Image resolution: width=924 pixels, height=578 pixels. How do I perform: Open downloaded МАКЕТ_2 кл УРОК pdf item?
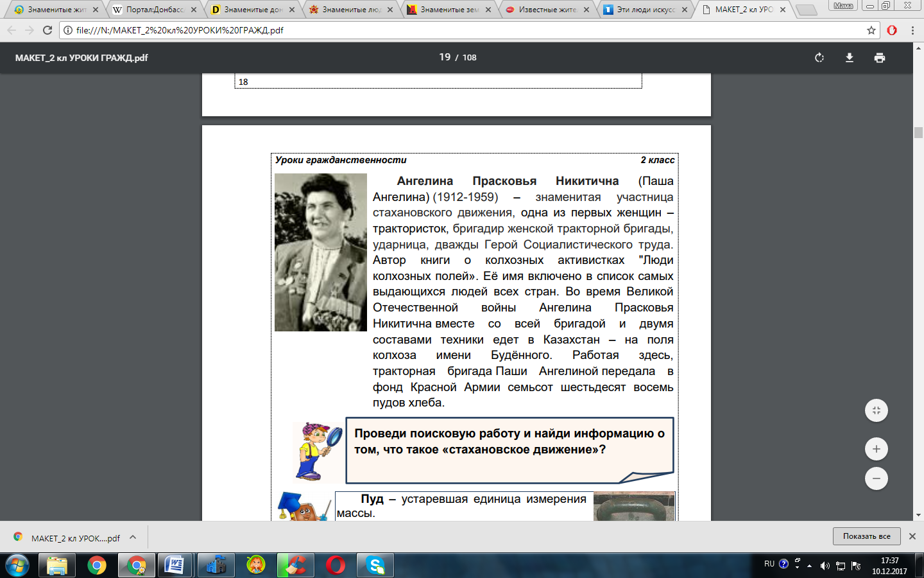(67, 538)
